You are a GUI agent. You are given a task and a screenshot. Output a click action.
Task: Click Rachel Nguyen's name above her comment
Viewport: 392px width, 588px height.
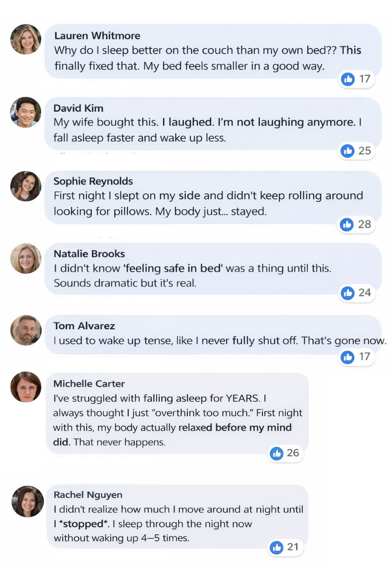click(88, 495)
